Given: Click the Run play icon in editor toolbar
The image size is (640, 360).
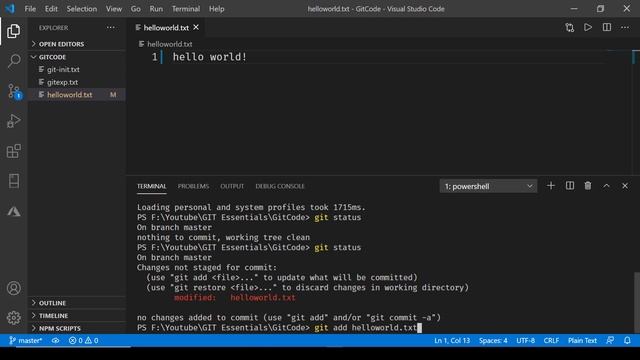Looking at the screenshot, I should (x=588, y=27).
